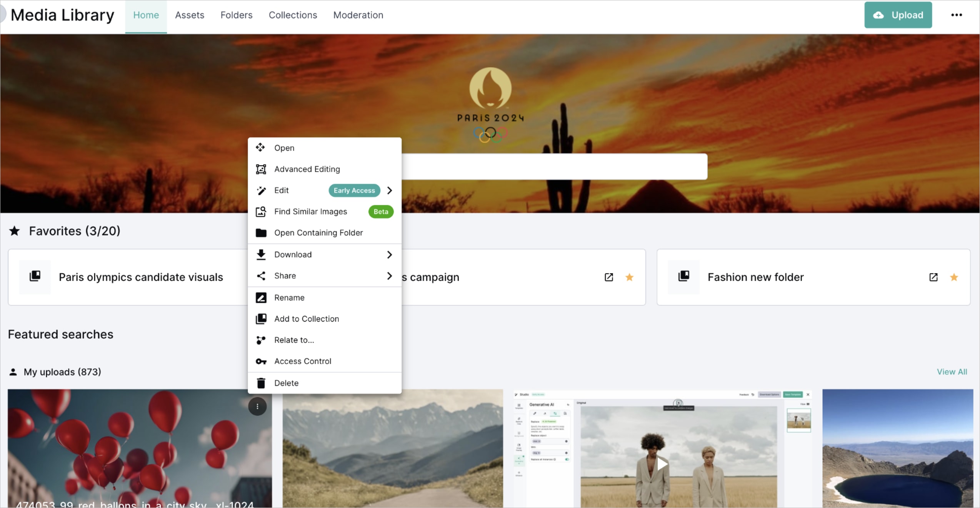This screenshot has height=508, width=980.
Task: Go to the Collections tab
Action: (x=293, y=15)
